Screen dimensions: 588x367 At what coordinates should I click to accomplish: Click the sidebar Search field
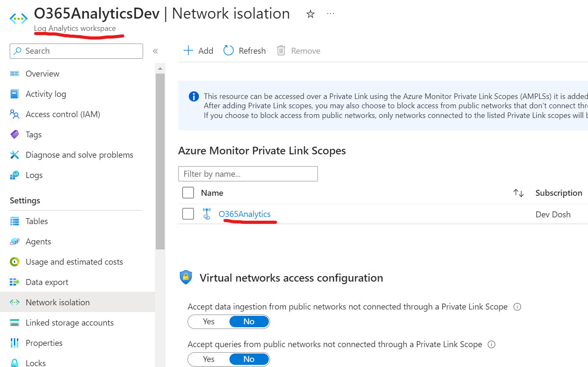76,51
